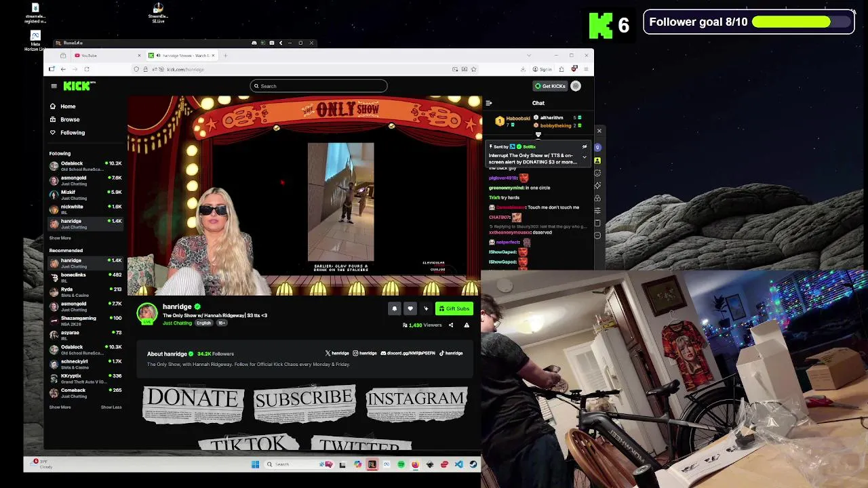This screenshot has width=868, height=488.
Task: Click the Gift Subs button
Action: point(454,309)
